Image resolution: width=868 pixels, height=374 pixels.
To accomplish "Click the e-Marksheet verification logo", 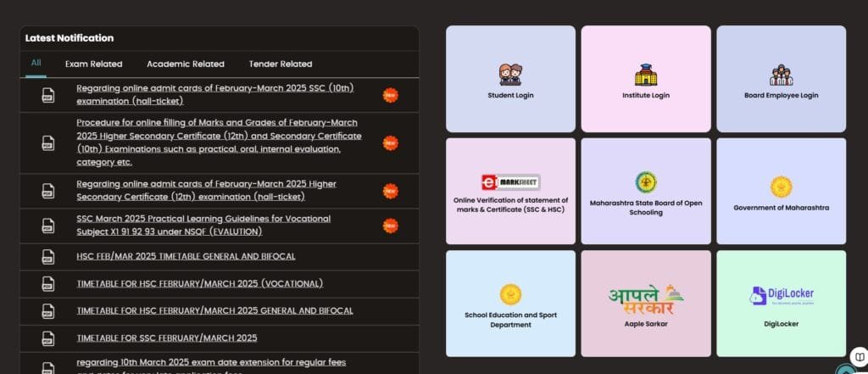I will [x=510, y=181].
